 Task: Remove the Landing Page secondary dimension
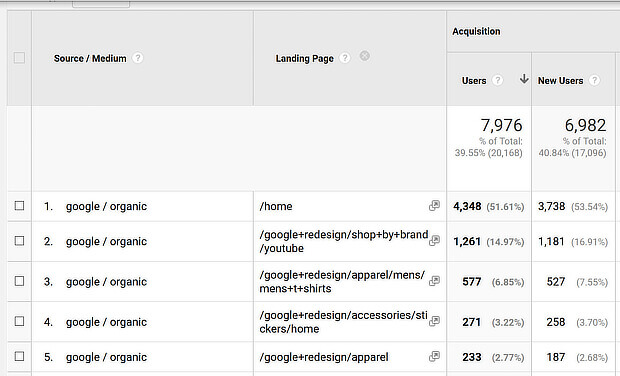365,56
